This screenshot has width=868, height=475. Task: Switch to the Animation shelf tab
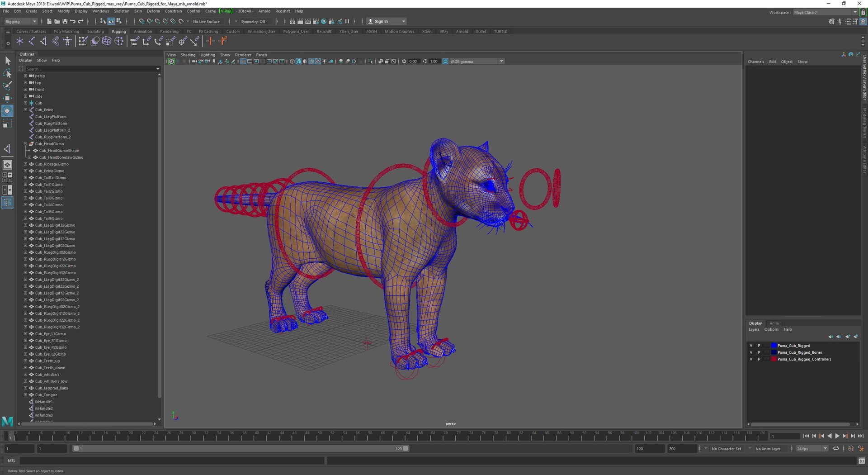tap(143, 32)
